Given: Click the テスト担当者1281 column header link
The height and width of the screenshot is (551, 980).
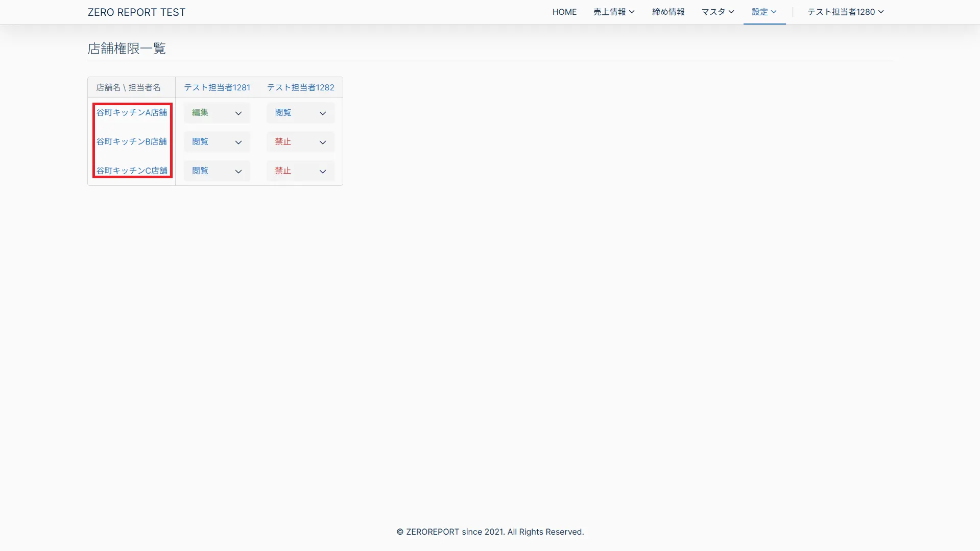Looking at the screenshot, I should coord(217,87).
